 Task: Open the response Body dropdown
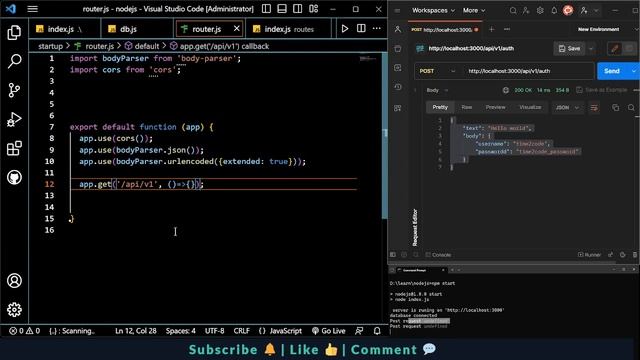point(437,90)
